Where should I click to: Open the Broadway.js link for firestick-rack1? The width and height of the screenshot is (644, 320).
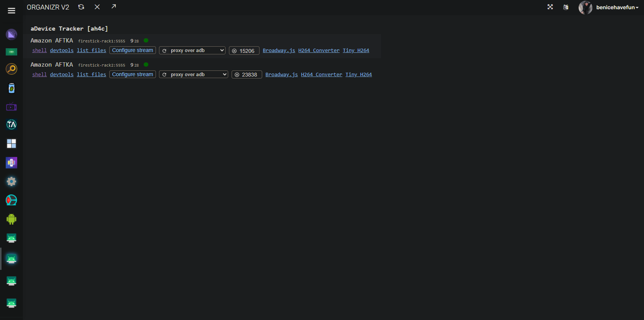point(279,51)
